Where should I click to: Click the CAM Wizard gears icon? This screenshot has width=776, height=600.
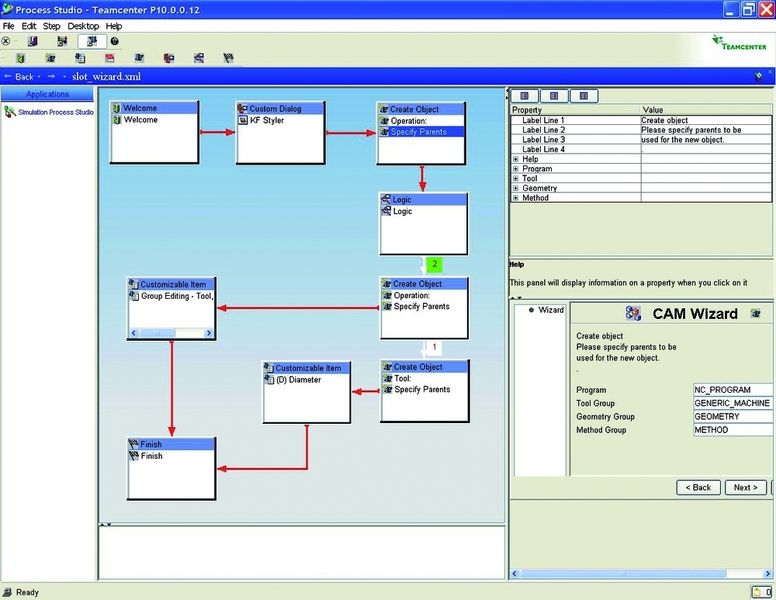click(x=633, y=313)
